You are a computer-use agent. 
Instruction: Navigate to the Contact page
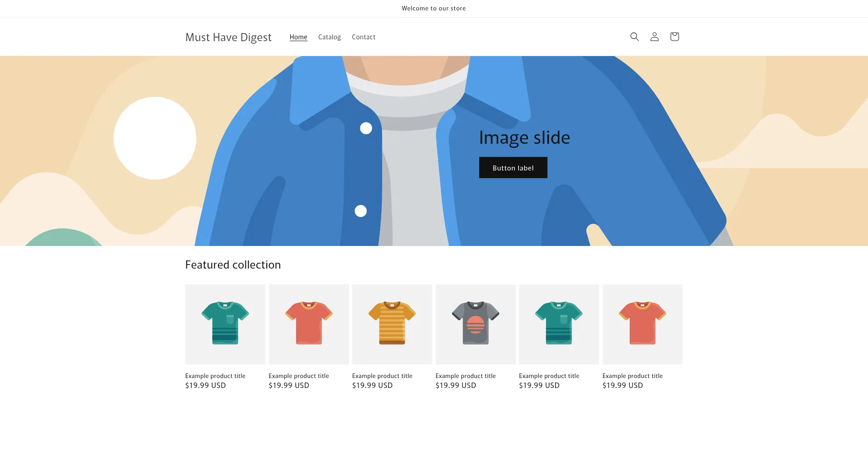(363, 37)
